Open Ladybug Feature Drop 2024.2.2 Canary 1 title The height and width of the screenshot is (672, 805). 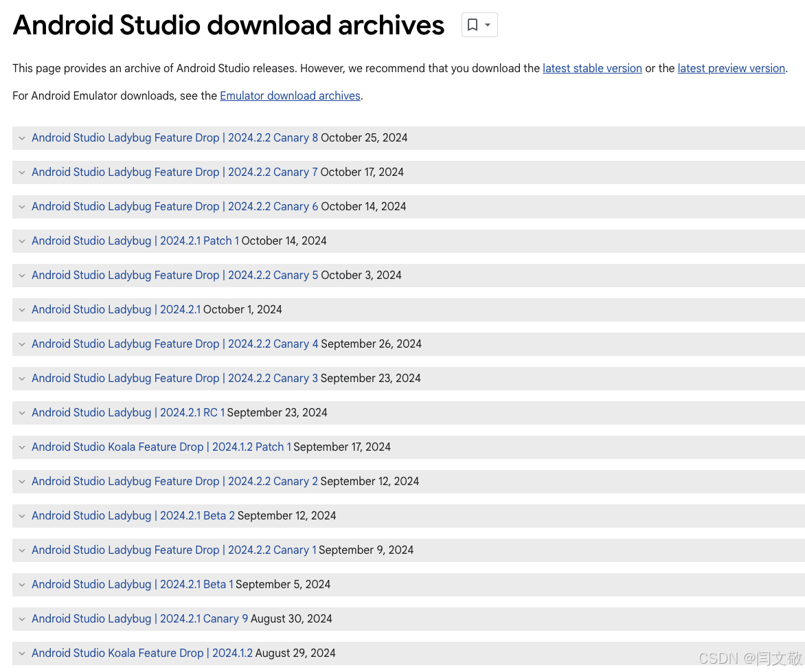coord(174,551)
